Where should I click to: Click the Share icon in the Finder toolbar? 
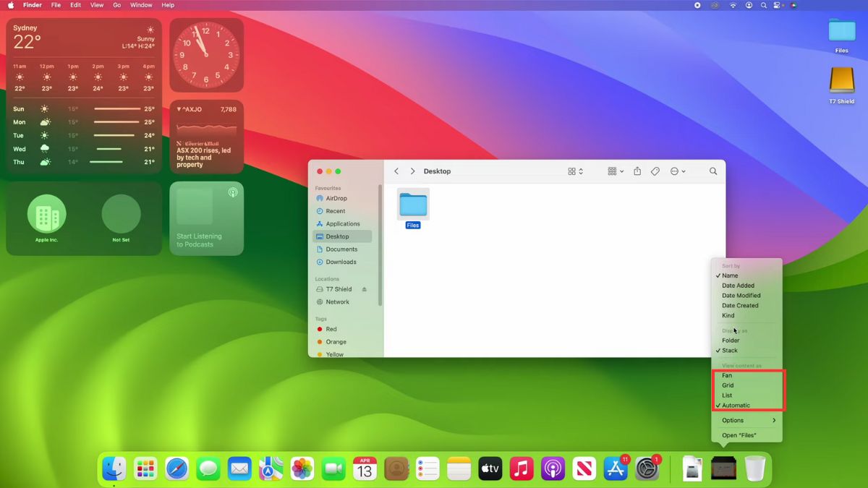pos(637,171)
